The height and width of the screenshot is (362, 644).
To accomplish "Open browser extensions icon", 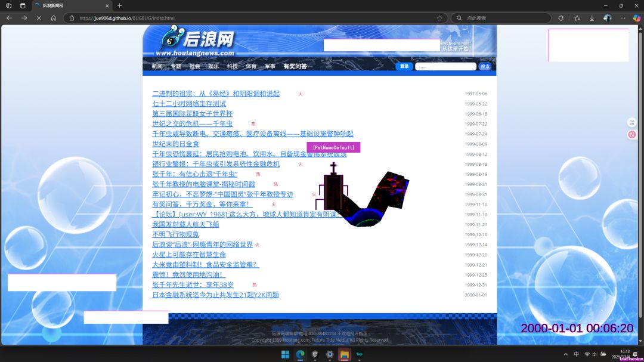I will pos(561,18).
